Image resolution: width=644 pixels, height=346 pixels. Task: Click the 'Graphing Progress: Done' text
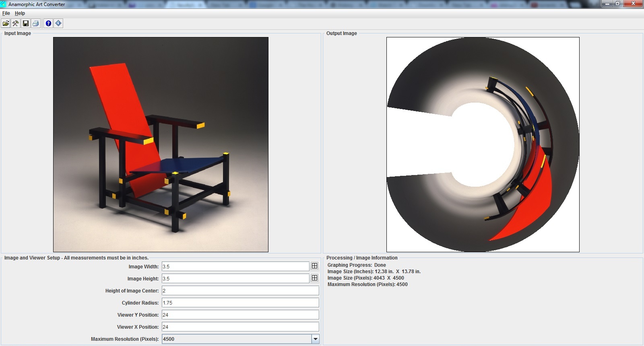point(357,265)
